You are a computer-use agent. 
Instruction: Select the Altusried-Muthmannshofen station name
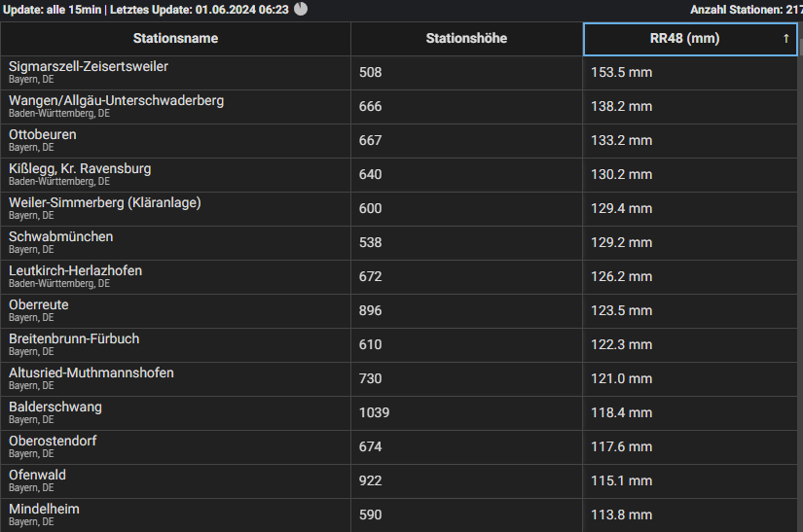pos(91,372)
